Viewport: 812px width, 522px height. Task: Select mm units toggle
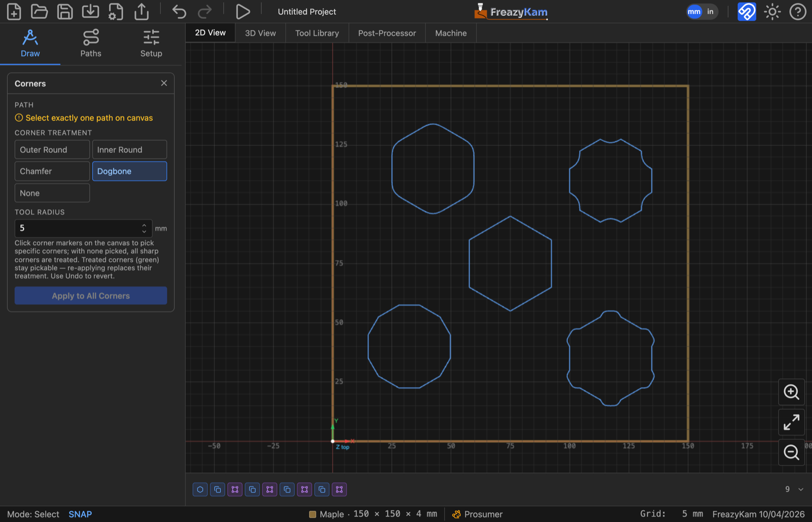click(694, 12)
